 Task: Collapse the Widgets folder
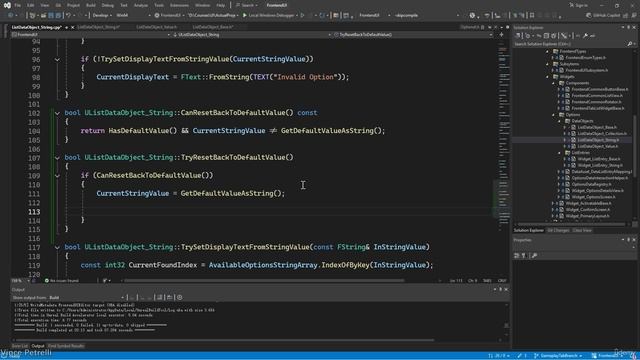click(x=548, y=77)
